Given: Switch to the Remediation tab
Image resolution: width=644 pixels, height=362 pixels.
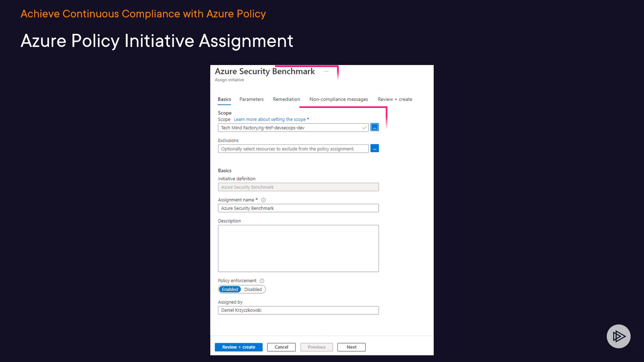Looking at the screenshot, I should pos(286,99).
